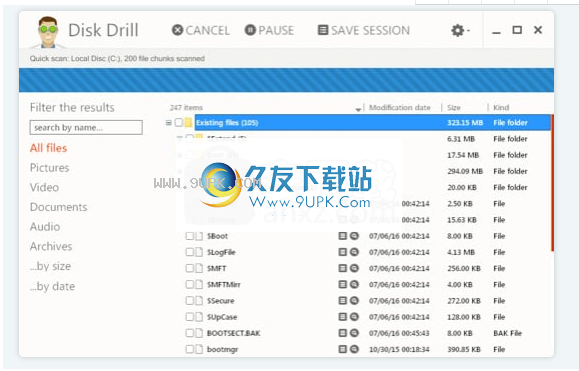This screenshot has width=579, height=371.
Task: Click the name column sort arrow
Action: coord(358,109)
